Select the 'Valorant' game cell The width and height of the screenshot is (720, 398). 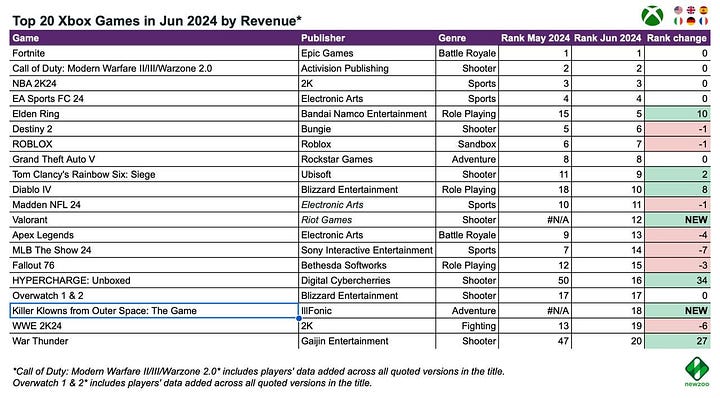click(x=154, y=220)
